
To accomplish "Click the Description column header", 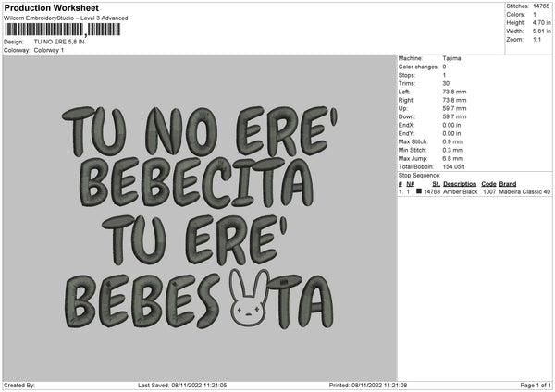I will point(460,184).
